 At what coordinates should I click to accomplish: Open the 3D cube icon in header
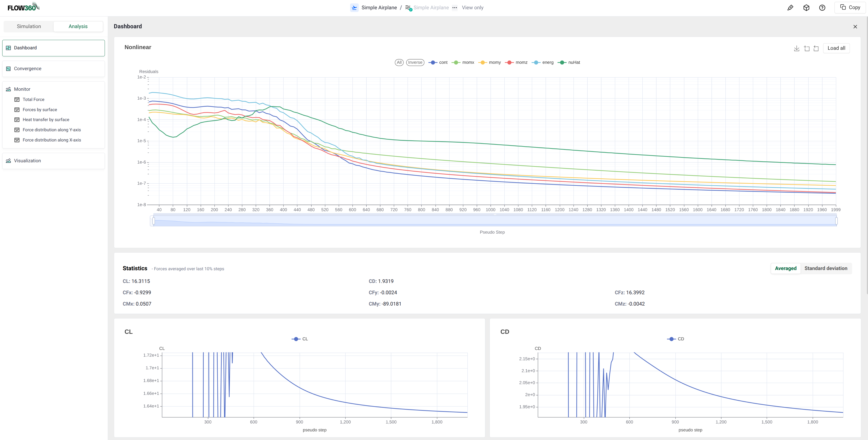tap(806, 8)
